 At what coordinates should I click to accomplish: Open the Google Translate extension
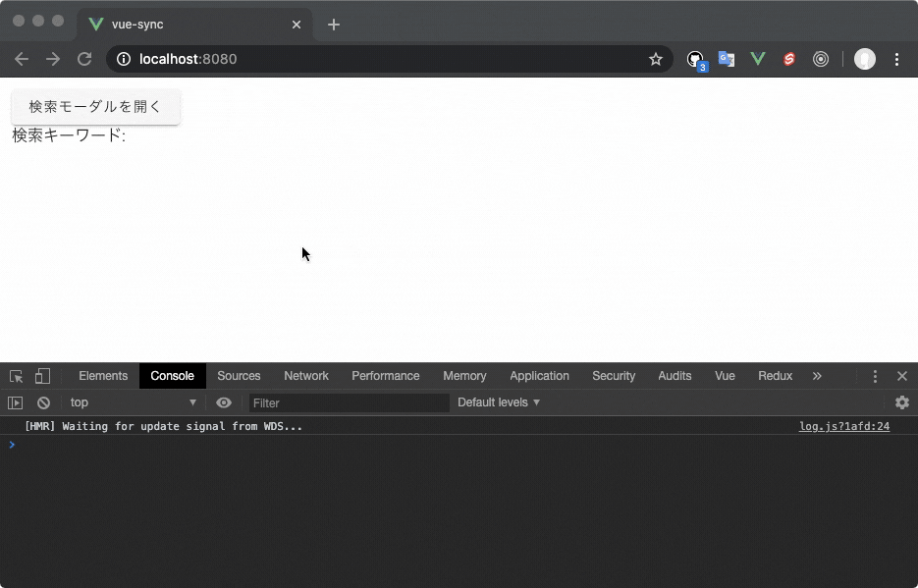coord(726,59)
